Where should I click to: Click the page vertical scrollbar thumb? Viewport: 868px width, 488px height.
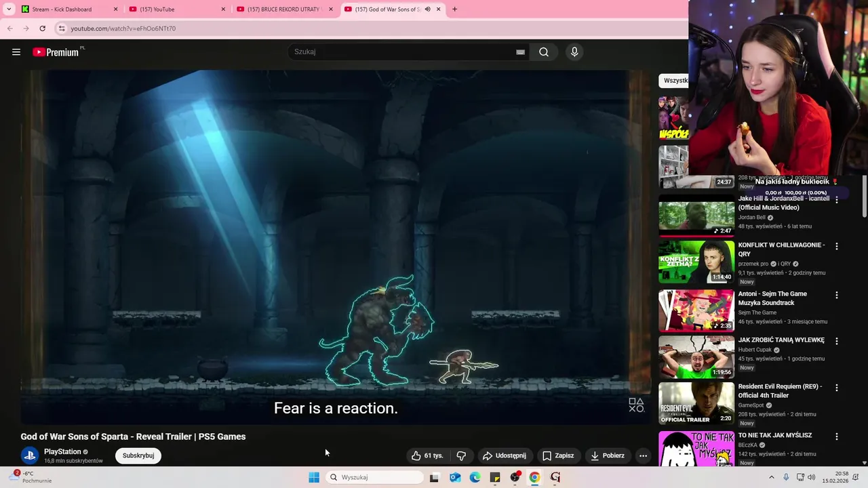864,195
